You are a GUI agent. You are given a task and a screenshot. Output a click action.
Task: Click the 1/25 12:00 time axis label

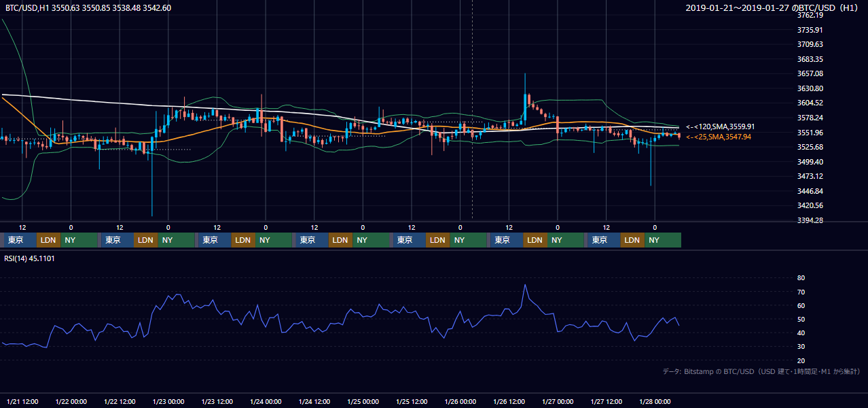(x=412, y=401)
